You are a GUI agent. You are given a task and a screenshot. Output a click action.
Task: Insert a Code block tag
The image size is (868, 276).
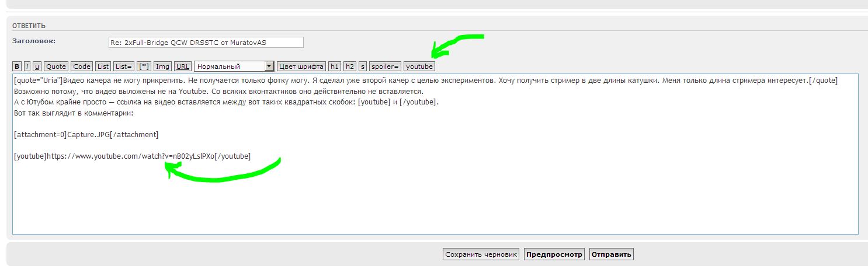coord(82,67)
